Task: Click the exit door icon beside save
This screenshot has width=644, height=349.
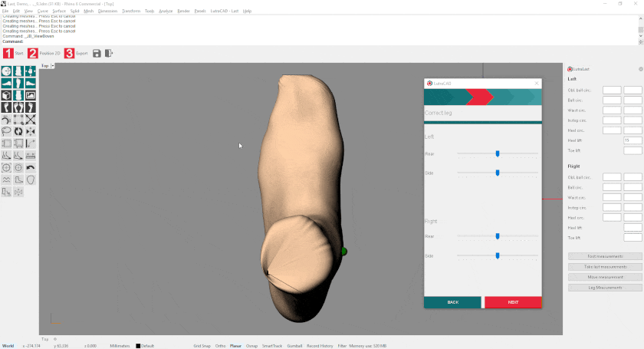Action: coord(109,54)
